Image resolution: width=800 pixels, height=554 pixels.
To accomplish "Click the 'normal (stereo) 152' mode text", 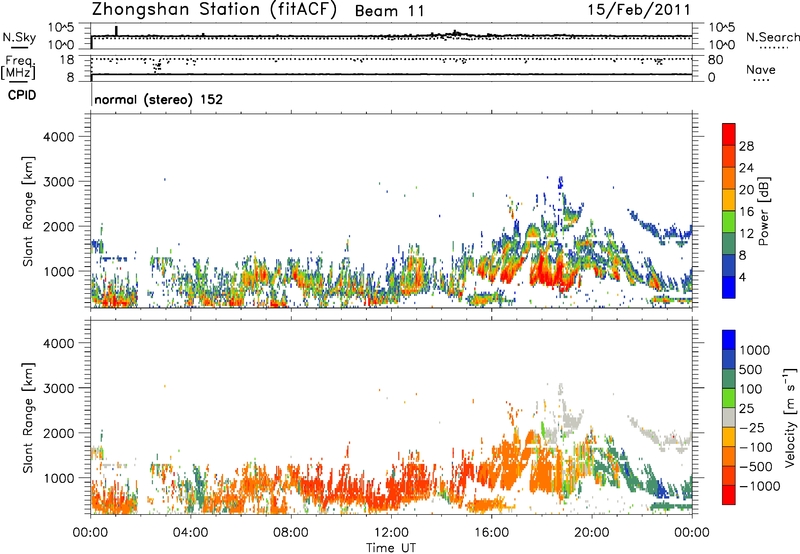I will [159, 99].
